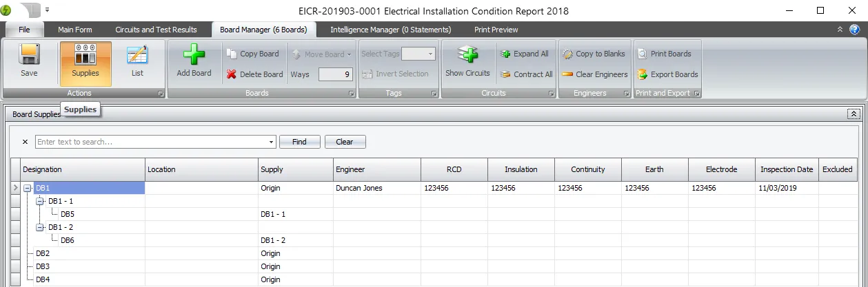Open the quick access toolbar dropdown arrow

(48, 10)
